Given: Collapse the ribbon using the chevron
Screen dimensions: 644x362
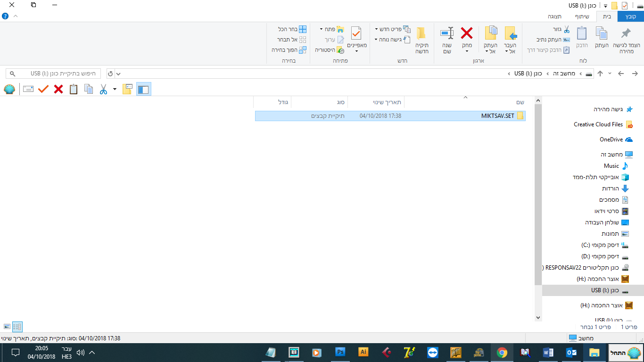Looking at the screenshot, I should 16,16.
